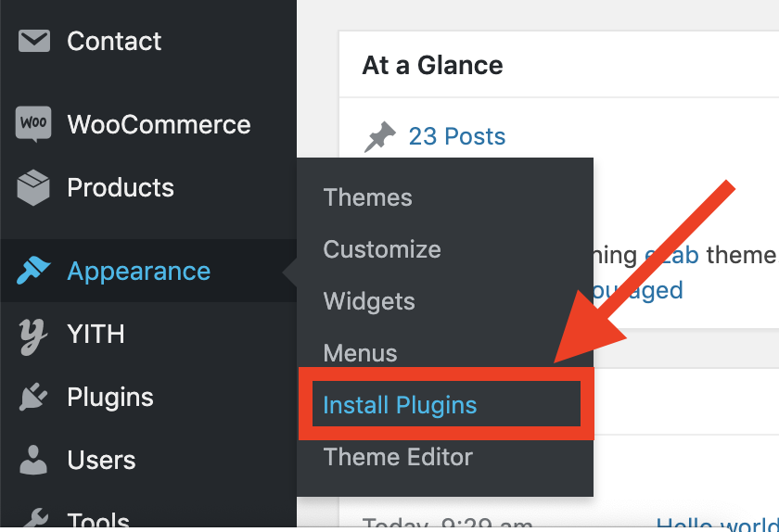Open the 23 Posts link
779x532 pixels.
click(x=457, y=136)
